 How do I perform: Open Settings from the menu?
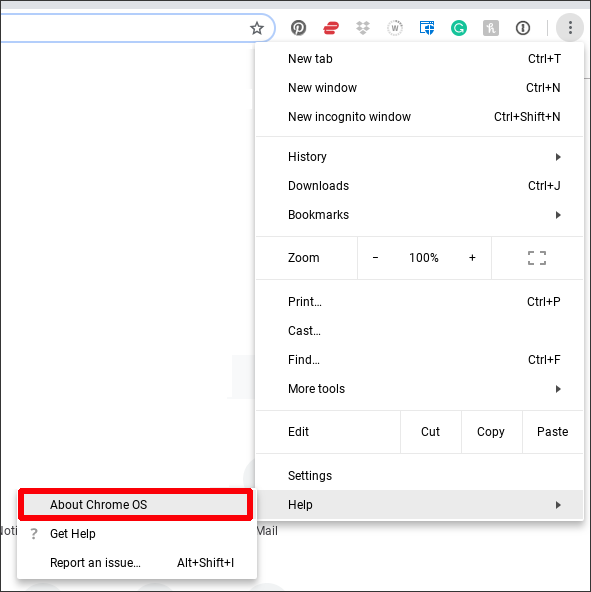coord(420,476)
